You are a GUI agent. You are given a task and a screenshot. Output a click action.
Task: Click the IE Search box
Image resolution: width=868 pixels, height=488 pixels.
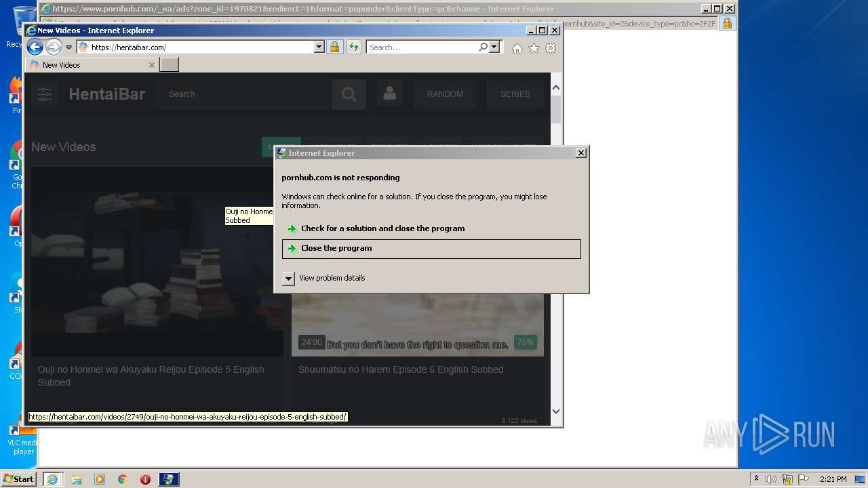coord(422,47)
